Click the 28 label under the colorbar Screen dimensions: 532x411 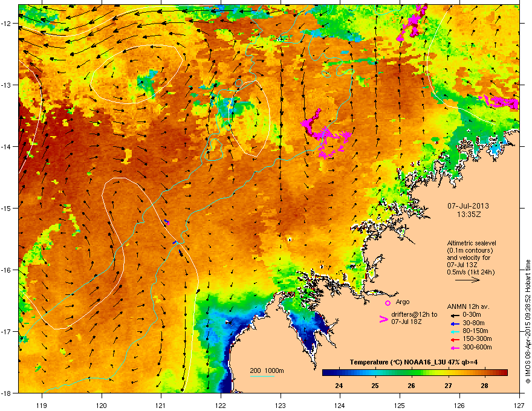tap(484, 386)
